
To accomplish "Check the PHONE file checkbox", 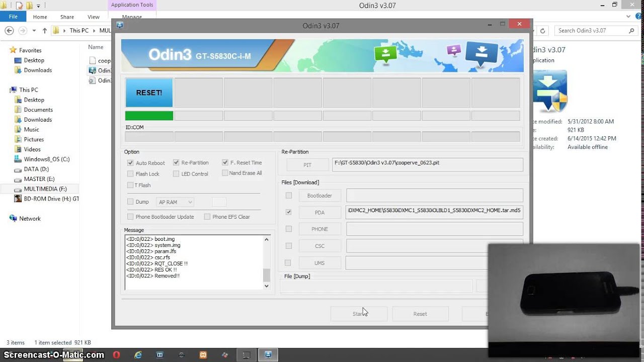I will 288,229.
